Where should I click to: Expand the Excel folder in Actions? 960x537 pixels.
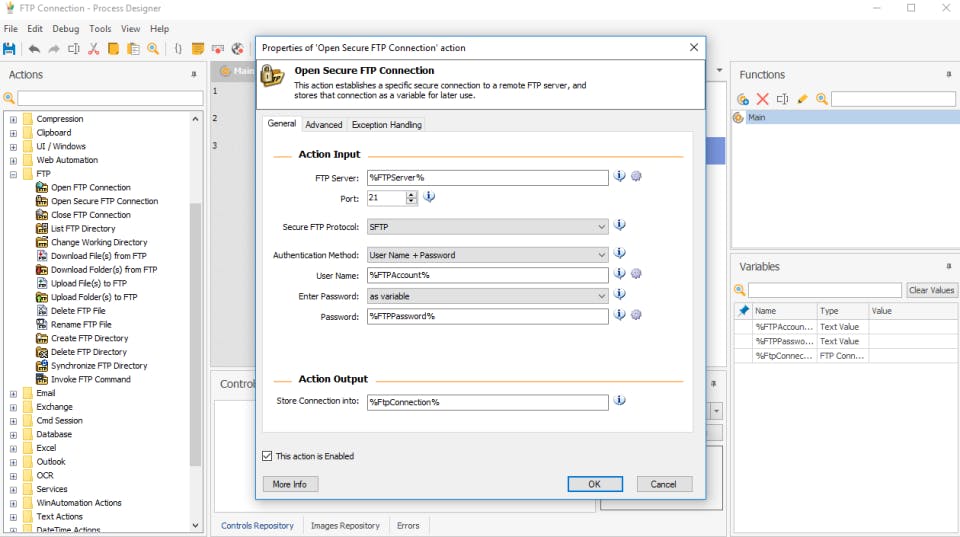coord(13,449)
